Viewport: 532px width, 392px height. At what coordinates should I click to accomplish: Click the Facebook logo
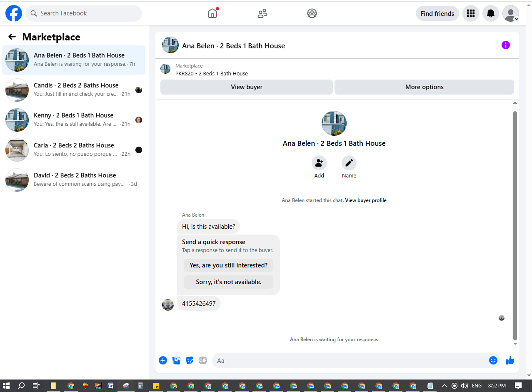coord(13,13)
